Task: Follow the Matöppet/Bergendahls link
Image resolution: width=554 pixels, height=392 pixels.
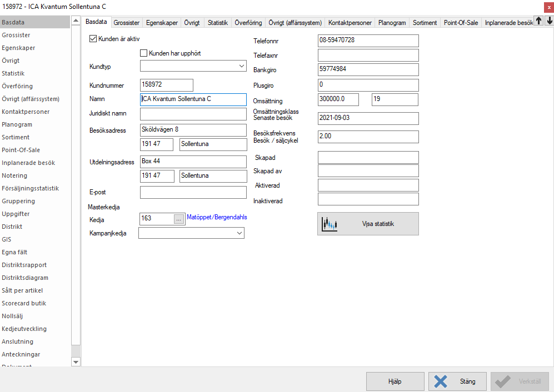Action: click(x=217, y=217)
